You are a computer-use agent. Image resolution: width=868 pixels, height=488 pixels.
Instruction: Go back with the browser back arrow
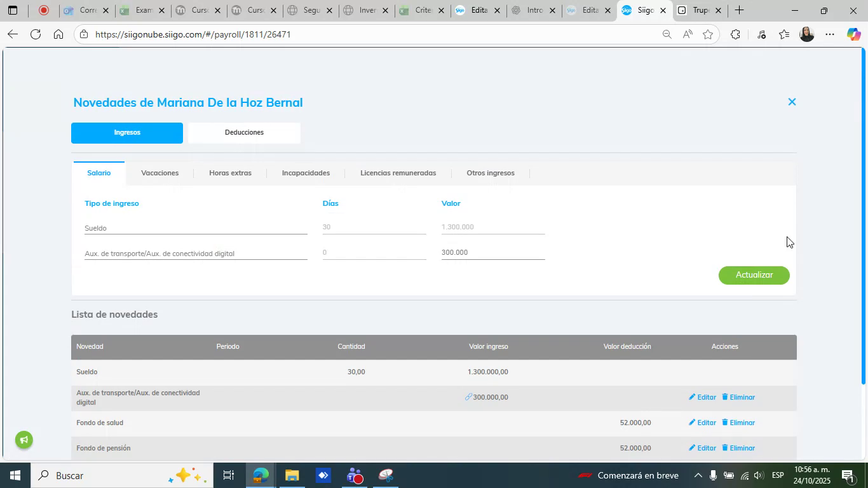coord(11,34)
